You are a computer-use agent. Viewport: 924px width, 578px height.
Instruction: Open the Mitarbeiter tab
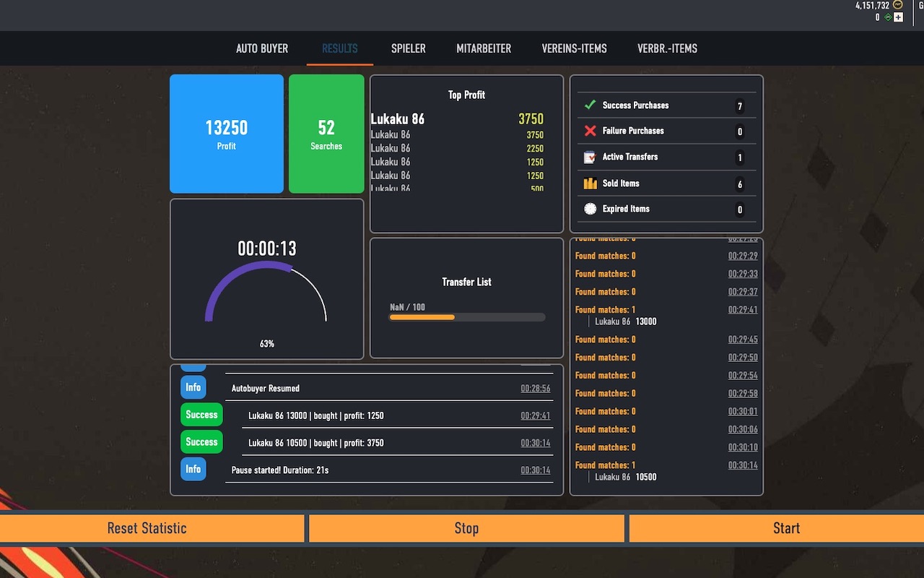pyautogui.click(x=484, y=49)
